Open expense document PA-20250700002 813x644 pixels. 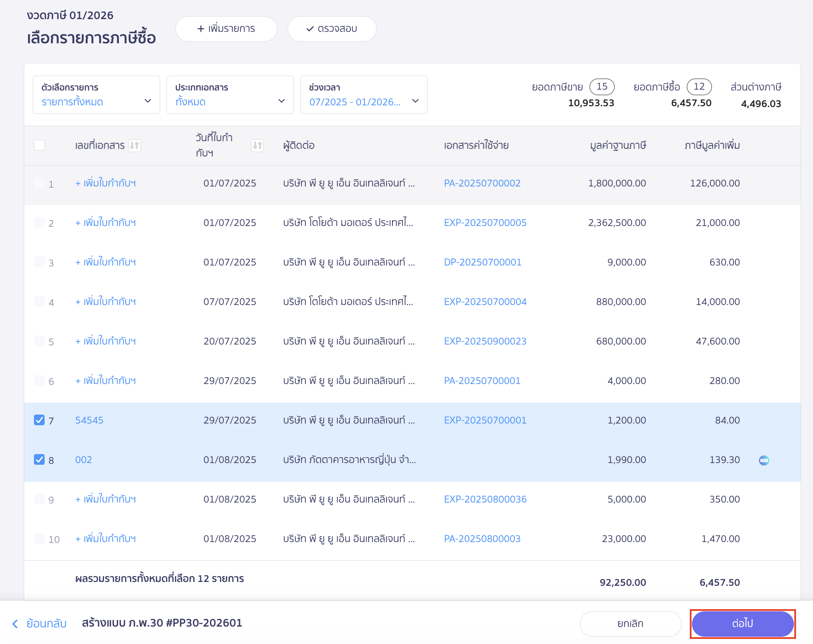pos(482,183)
